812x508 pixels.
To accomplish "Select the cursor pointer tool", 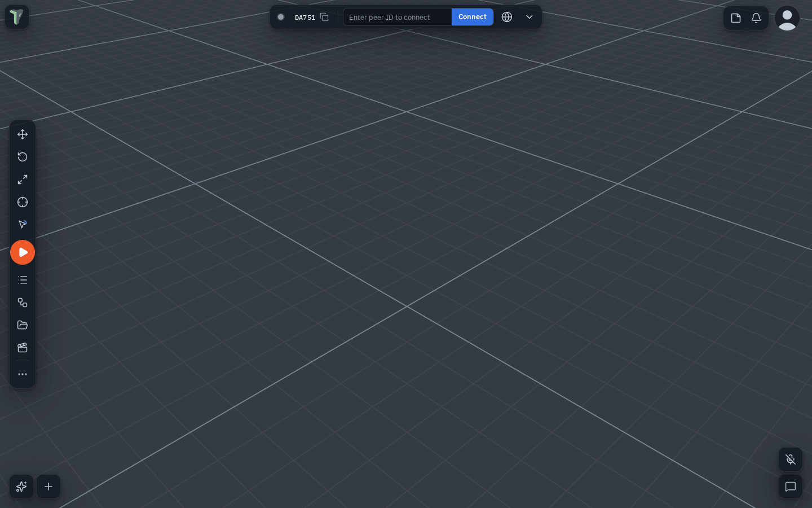I will point(23,225).
